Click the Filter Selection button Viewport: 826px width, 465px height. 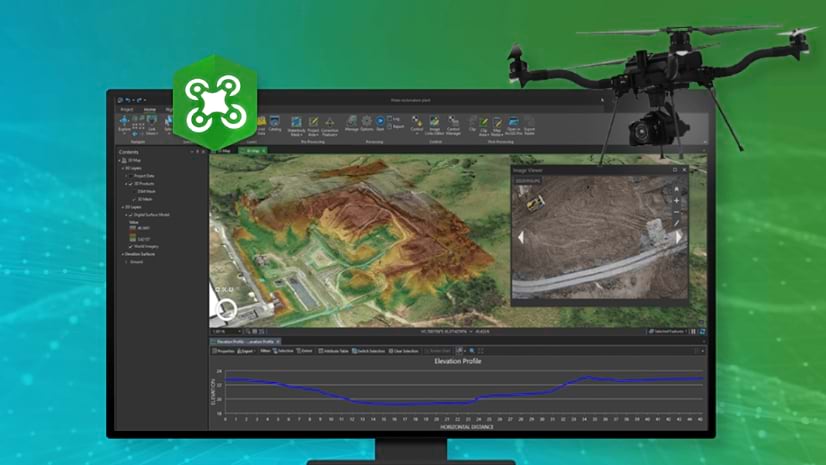(x=283, y=351)
